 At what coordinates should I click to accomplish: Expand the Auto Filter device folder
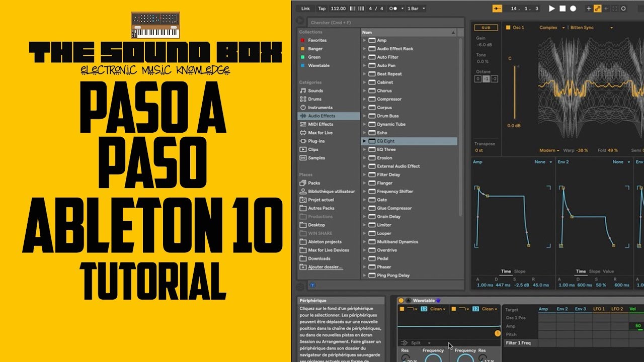[x=365, y=57]
